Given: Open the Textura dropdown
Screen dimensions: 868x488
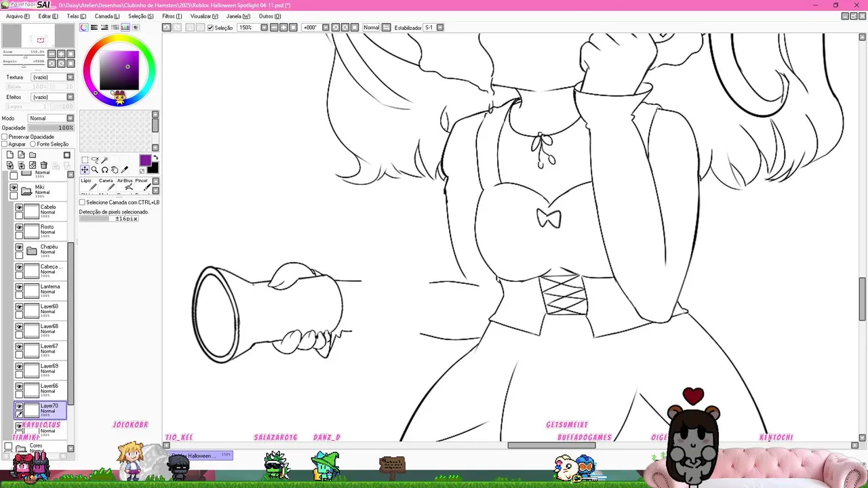Looking at the screenshot, I should click(x=70, y=77).
